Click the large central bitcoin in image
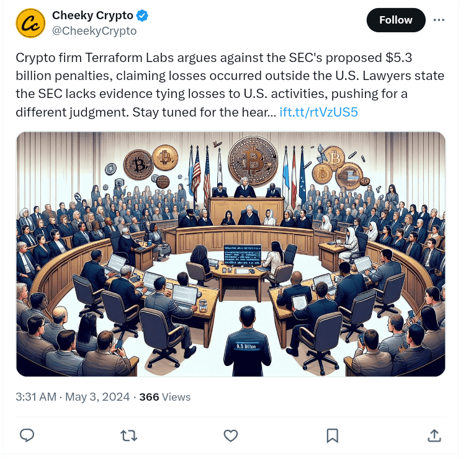476x459 pixels. click(x=253, y=161)
